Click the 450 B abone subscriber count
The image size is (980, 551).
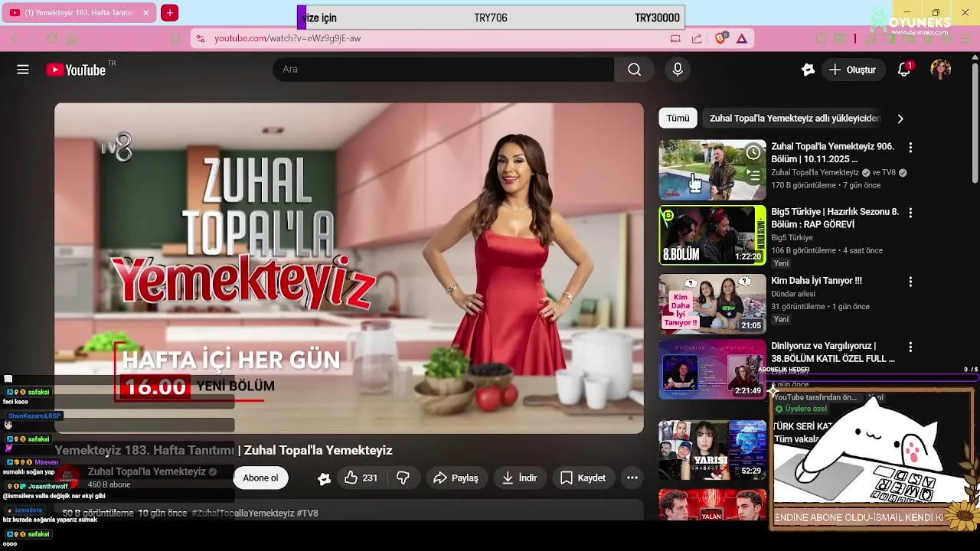click(x=109, y=484)
